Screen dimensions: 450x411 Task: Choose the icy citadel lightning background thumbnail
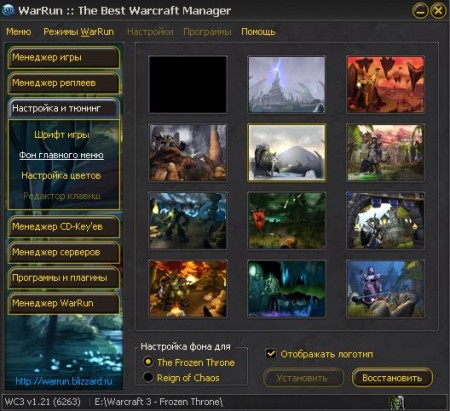point(287,85)
